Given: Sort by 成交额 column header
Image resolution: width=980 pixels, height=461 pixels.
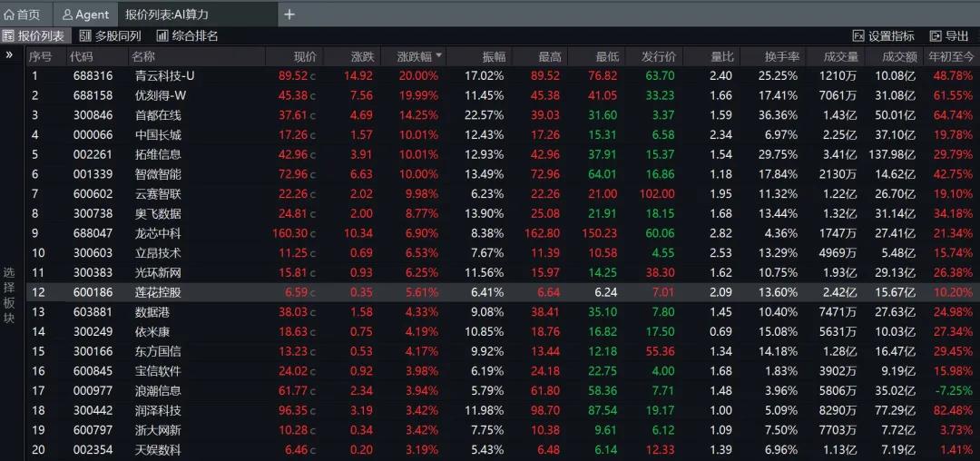Looking at the screenshot, I should pos(899,57).
